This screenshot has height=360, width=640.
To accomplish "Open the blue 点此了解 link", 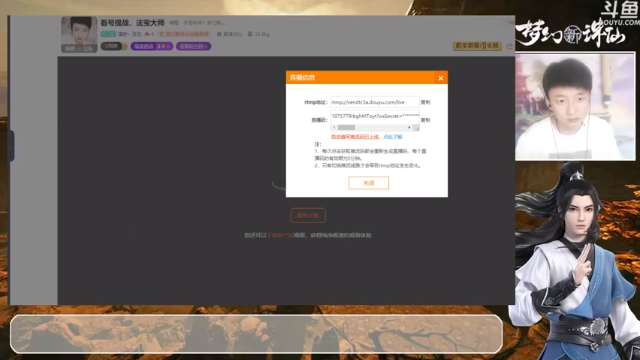I will (x=393, y=137).
